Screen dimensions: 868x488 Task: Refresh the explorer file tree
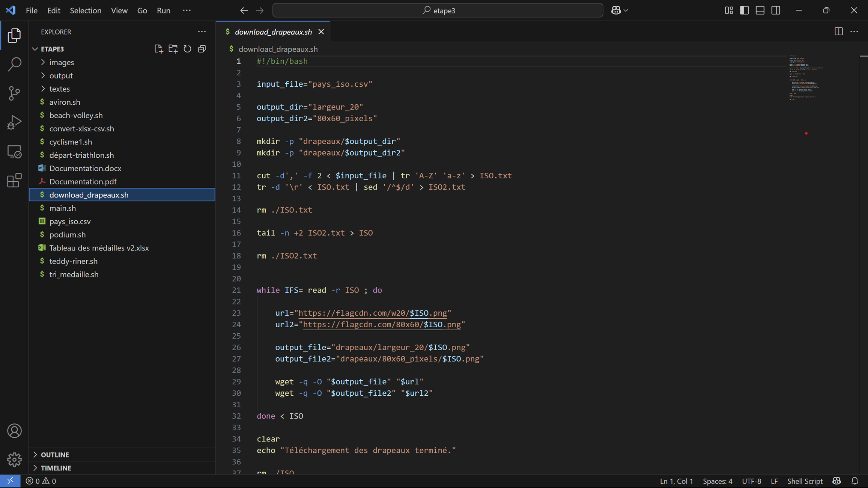coord(187,49)
